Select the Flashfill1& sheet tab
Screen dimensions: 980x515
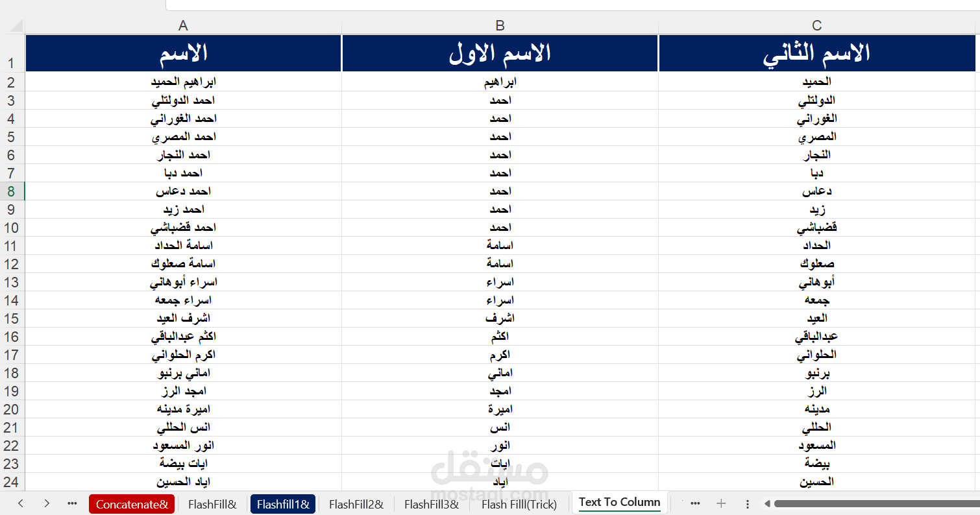pos(282,504)
